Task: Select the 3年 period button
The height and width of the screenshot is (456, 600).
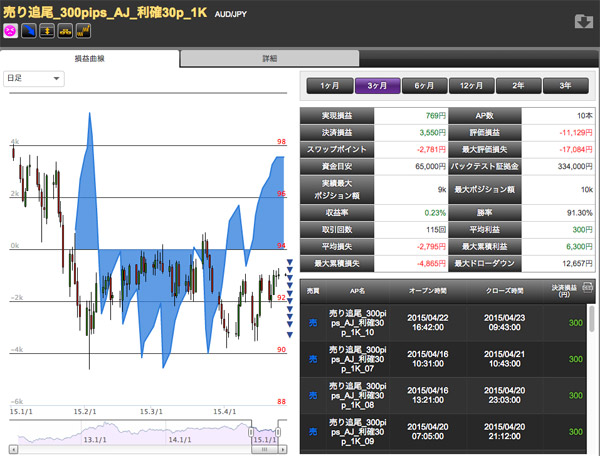Action: coord(566,86)
